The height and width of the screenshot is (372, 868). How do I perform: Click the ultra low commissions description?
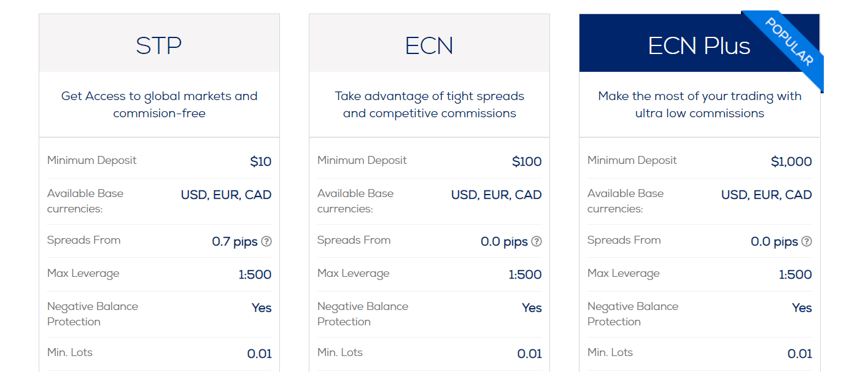pyautogui.click(x=699, y=104)
